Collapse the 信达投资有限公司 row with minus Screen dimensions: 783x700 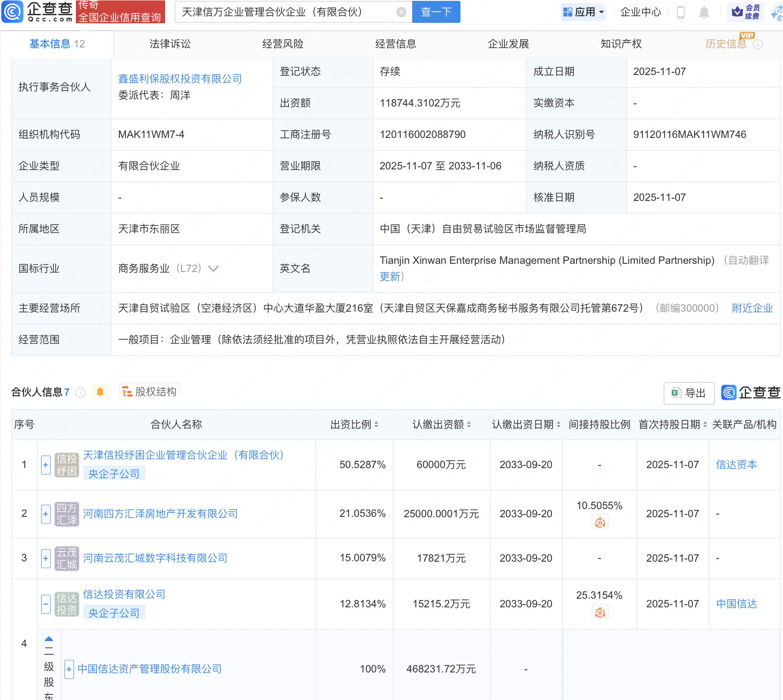point(46,604)
